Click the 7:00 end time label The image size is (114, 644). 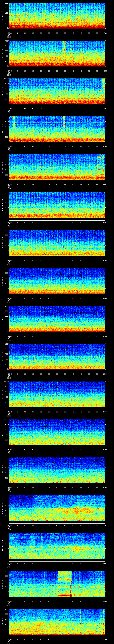pyautogui.click(x=105, y=33)
